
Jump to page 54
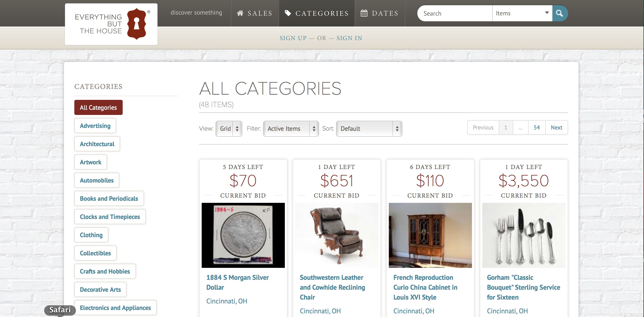pyautogui.click(x=537, y=127)
